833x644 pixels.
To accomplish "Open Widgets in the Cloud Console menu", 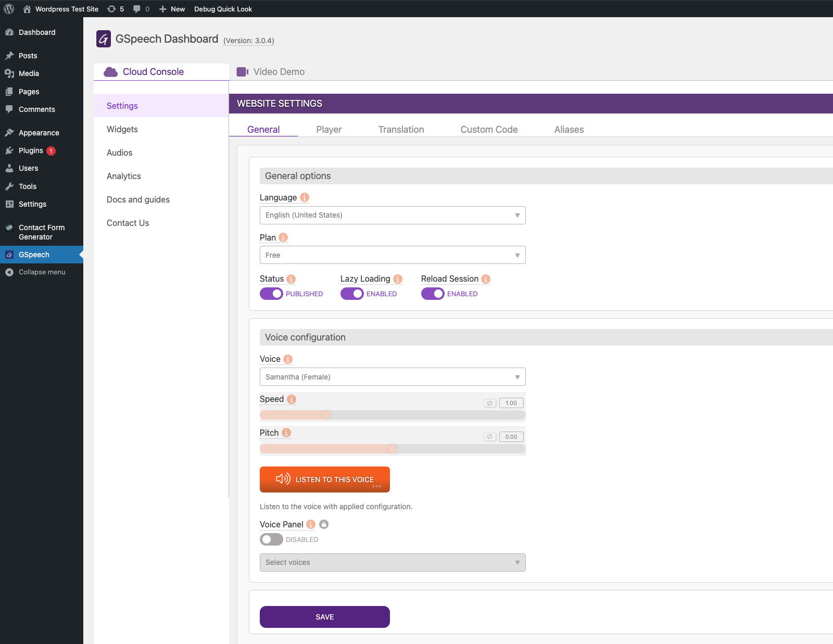I will [122, 129].
